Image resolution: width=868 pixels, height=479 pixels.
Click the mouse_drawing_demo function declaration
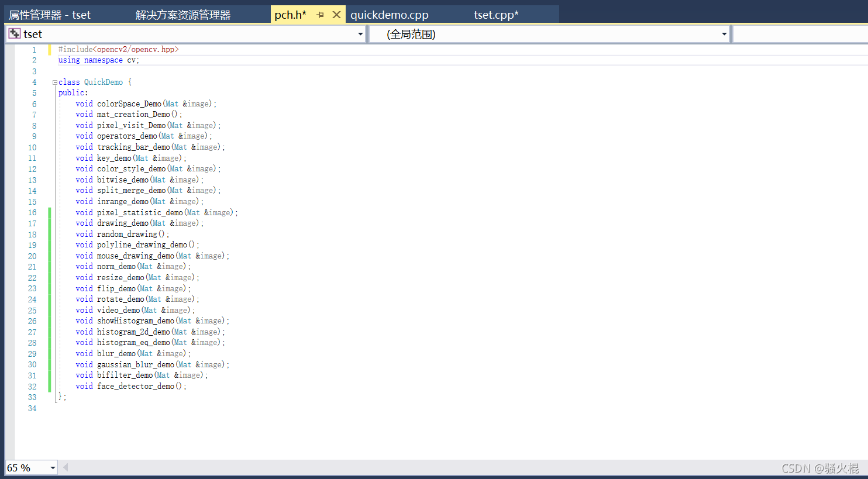point(153,256)
